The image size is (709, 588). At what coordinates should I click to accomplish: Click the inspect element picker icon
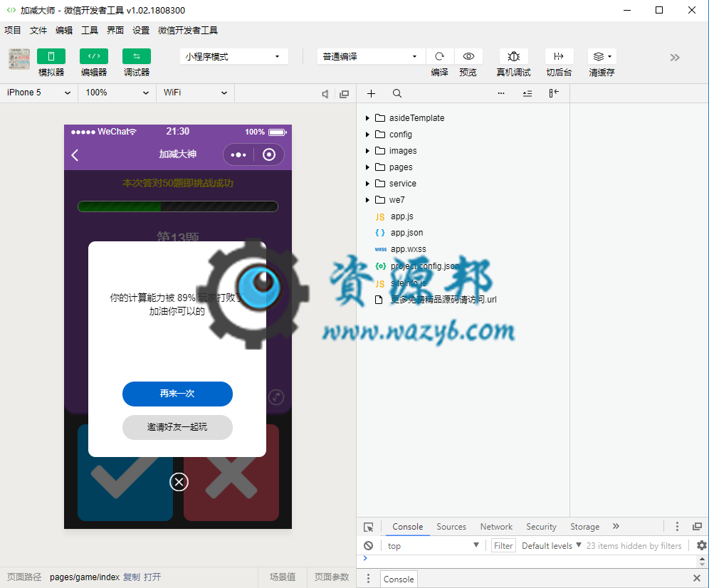(x=369, y=527)
